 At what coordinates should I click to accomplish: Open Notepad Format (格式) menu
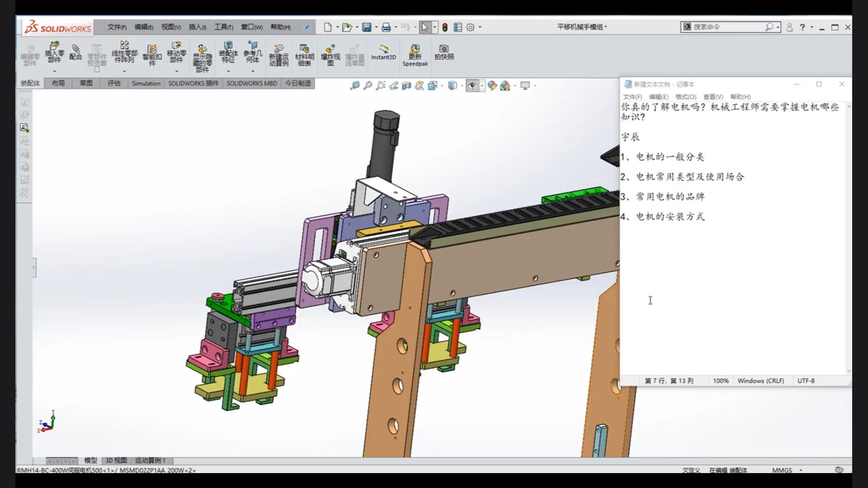pos(685,97)
